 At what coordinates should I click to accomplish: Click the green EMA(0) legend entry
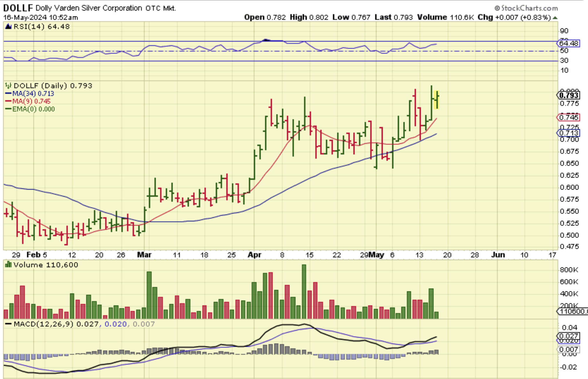tap(30, 109)
